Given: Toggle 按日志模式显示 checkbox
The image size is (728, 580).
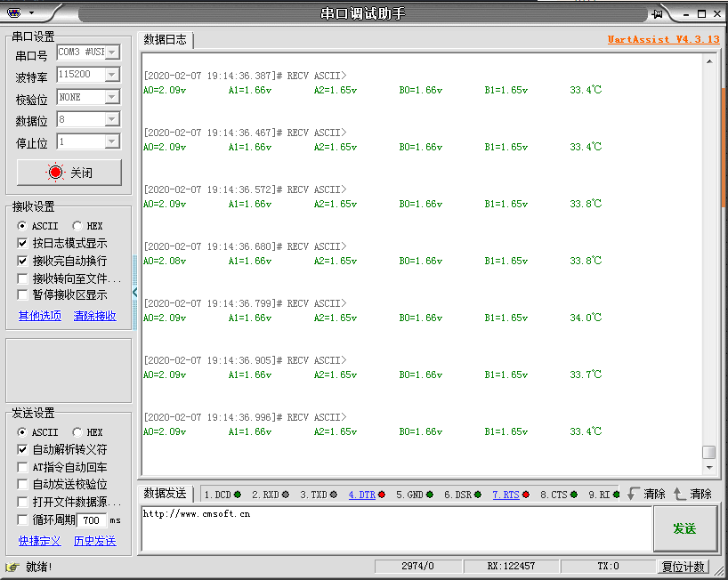Looking at the screenshot, I should [22, 243].
